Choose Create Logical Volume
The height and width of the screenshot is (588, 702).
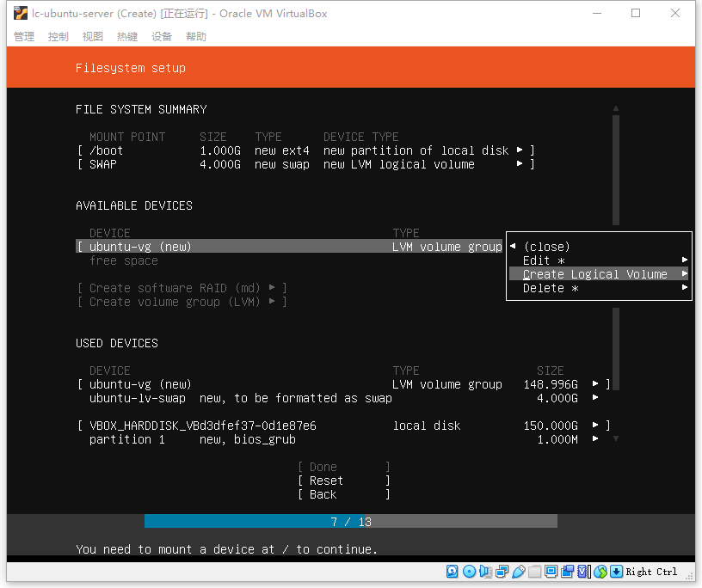(599, 274)
